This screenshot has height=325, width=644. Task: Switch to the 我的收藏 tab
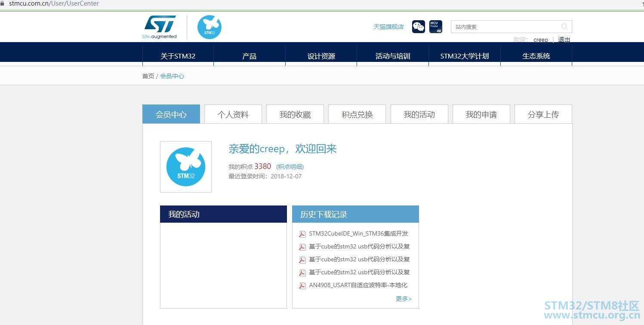tap(295, 114)
